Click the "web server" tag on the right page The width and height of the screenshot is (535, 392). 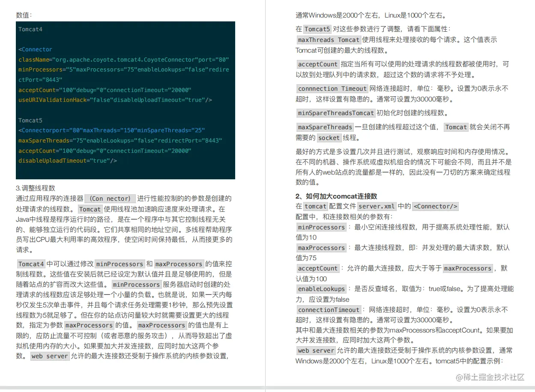click(316, 350)
